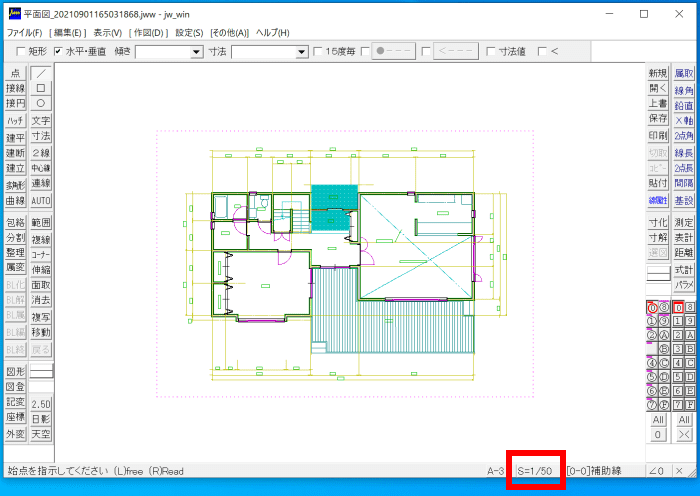Image resolution: width=700 pixels, height=496 pixels.
Task: Choose the 移動 move tool
Action: coord(41,332)
